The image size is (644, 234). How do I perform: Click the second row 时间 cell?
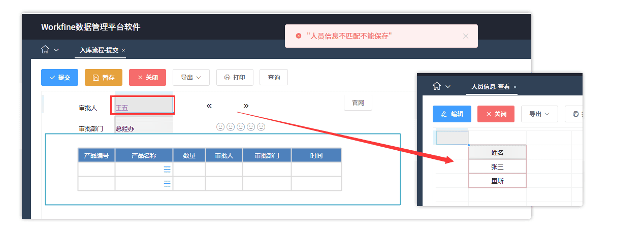(316, 184)
